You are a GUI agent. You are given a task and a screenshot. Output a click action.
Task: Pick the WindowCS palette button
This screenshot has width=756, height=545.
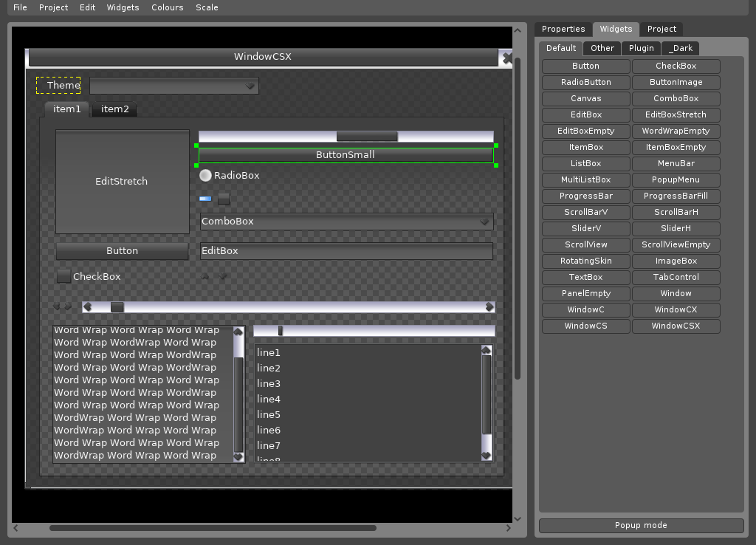(x=585, y=326)
